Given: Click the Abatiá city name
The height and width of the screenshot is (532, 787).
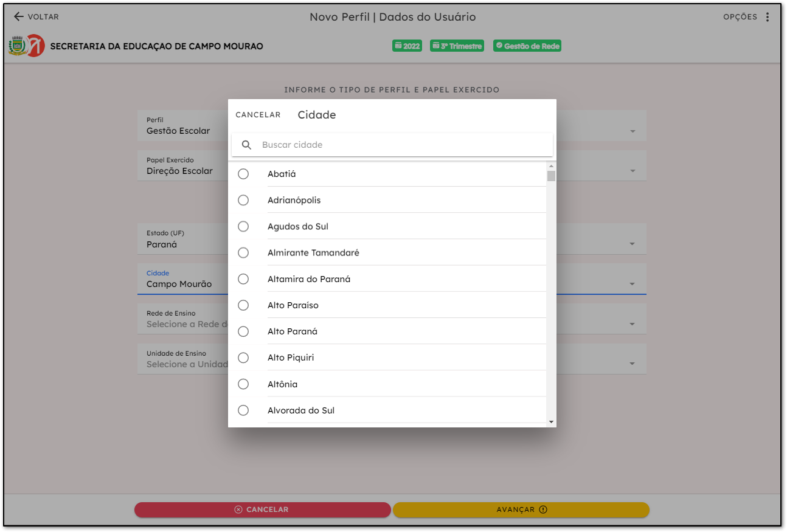Looking at the screenshot, I should coord(282,174).
